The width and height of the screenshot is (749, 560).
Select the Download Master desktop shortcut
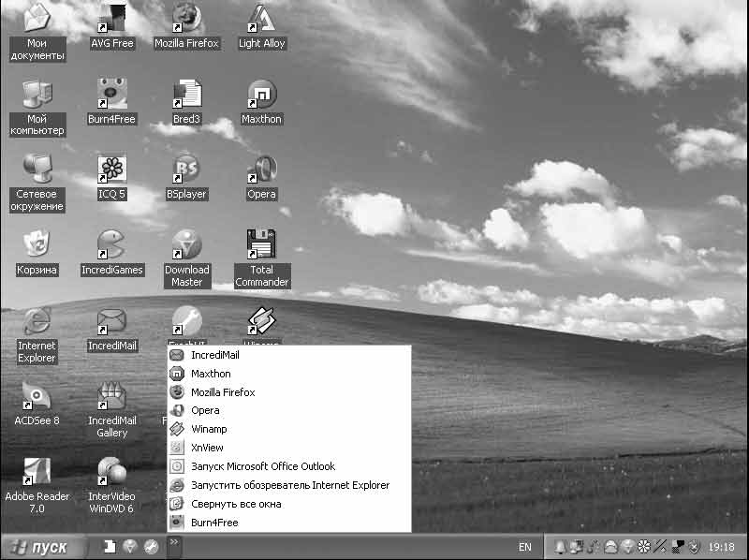tap(186, 258)
